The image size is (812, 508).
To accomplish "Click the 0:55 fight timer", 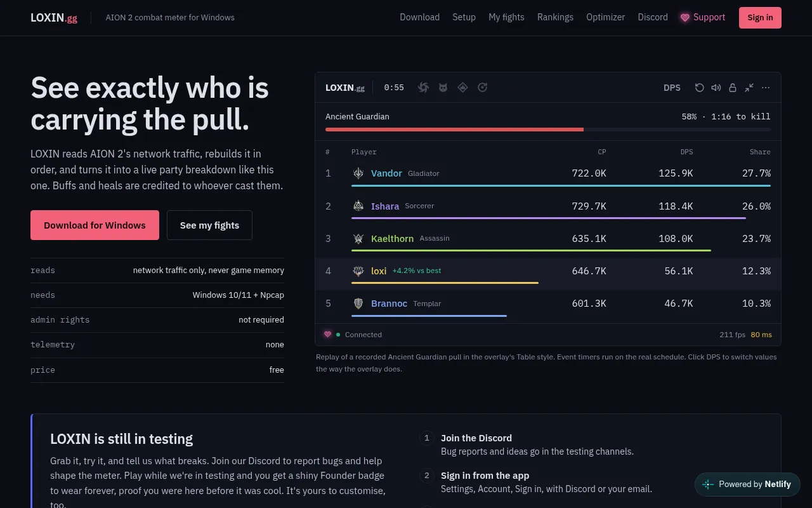I will point(394,88).
